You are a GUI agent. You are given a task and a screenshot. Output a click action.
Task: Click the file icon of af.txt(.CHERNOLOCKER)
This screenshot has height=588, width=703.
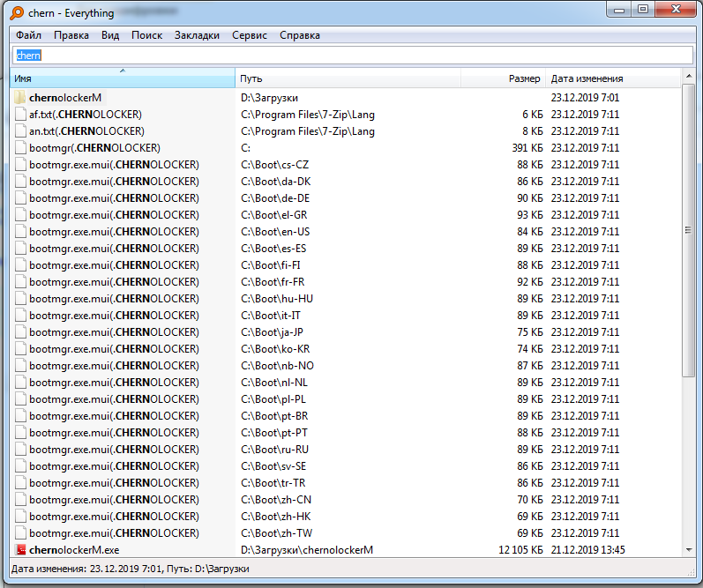coord(20,115)
